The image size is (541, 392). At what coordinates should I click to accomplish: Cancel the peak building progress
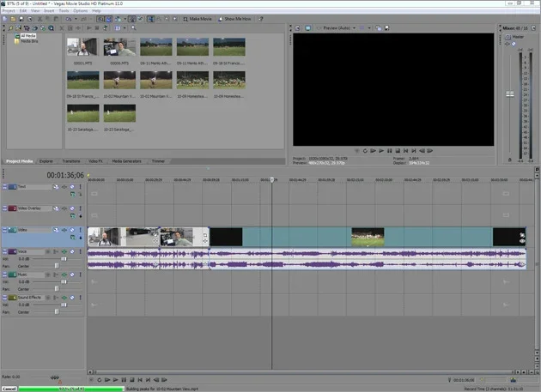[9, 389]
